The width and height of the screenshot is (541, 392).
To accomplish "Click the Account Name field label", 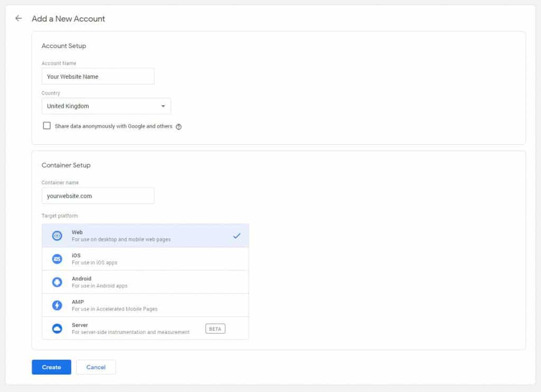I will (59, 63).
